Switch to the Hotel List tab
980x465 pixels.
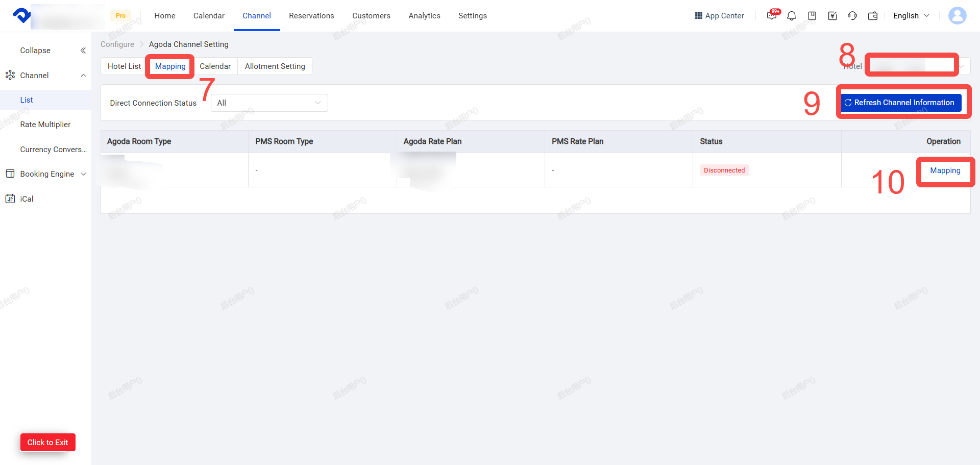point(125,66)
